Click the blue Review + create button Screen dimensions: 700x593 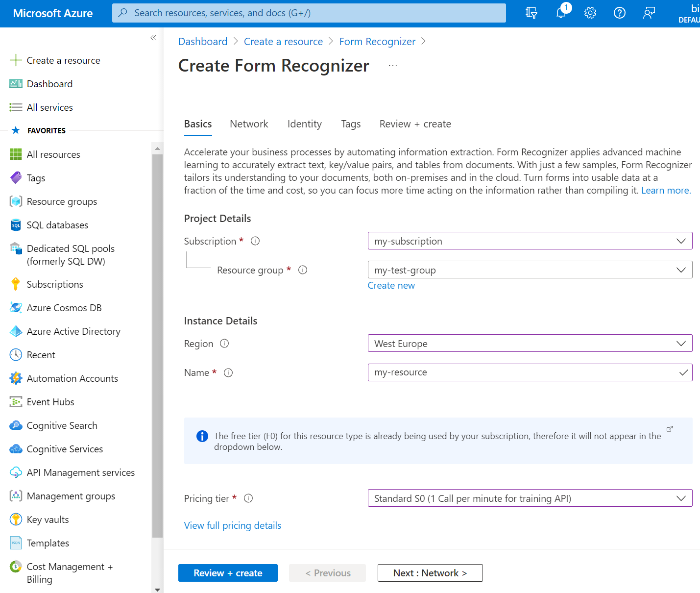click(x=228, y=573)
